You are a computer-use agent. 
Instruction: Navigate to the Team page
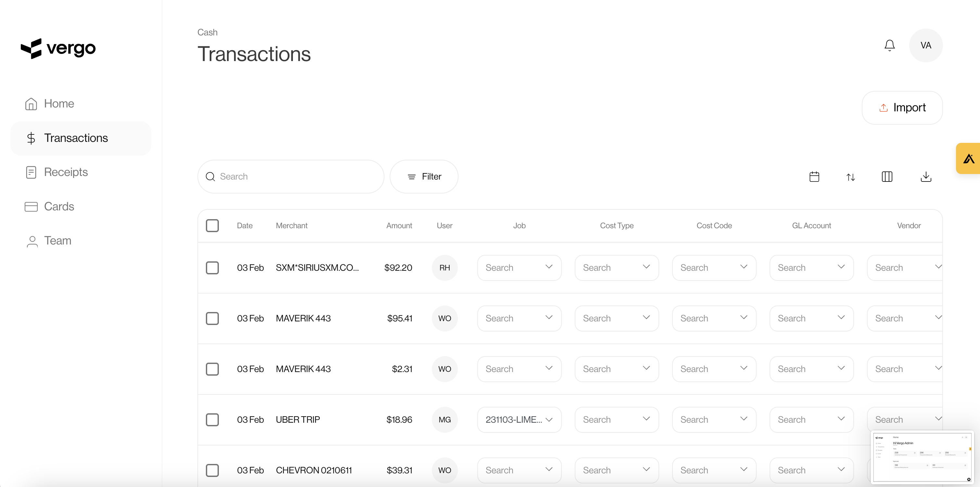[x=57, y=241]
